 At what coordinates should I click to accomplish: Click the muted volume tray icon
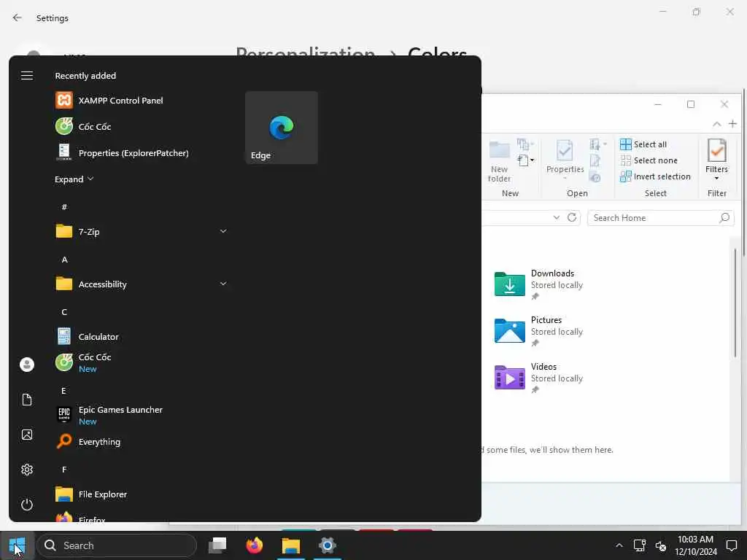coord(661,545)
